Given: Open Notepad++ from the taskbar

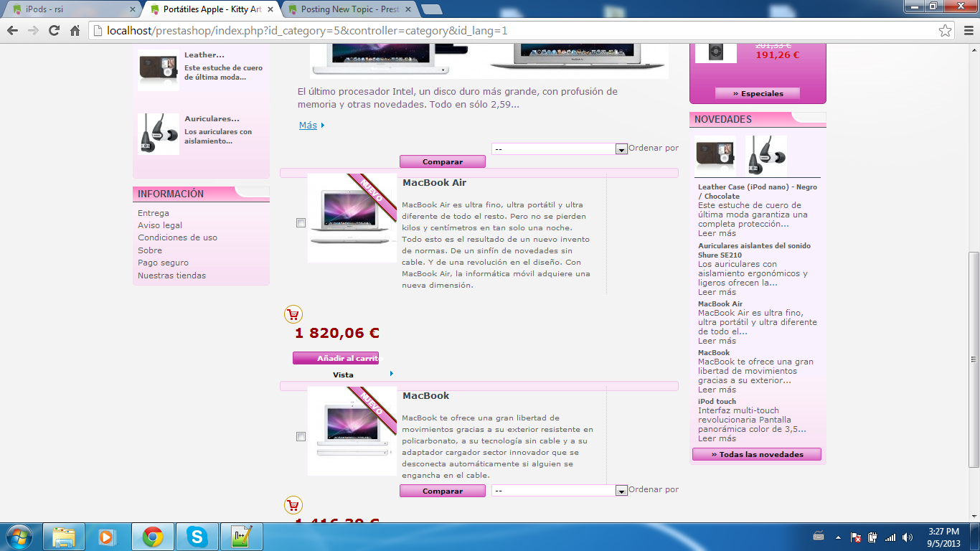Looking at the screenshot, I should (240, 537).
